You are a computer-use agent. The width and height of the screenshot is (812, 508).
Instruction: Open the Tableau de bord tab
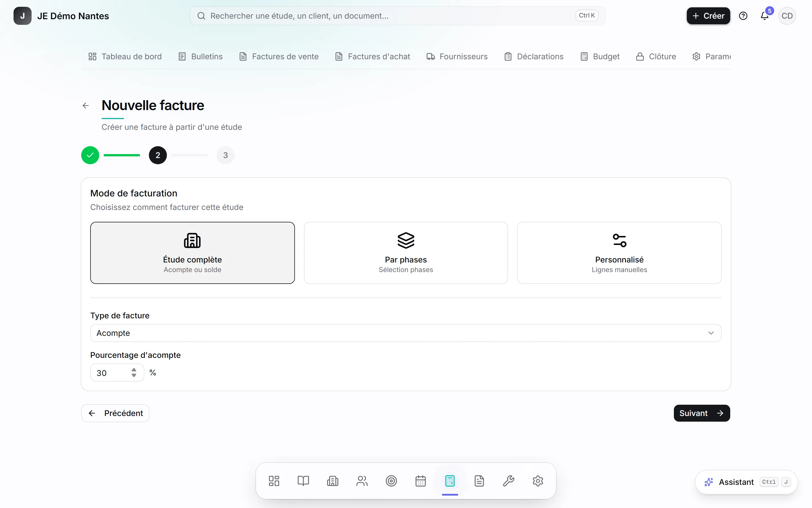pos(125,56)
